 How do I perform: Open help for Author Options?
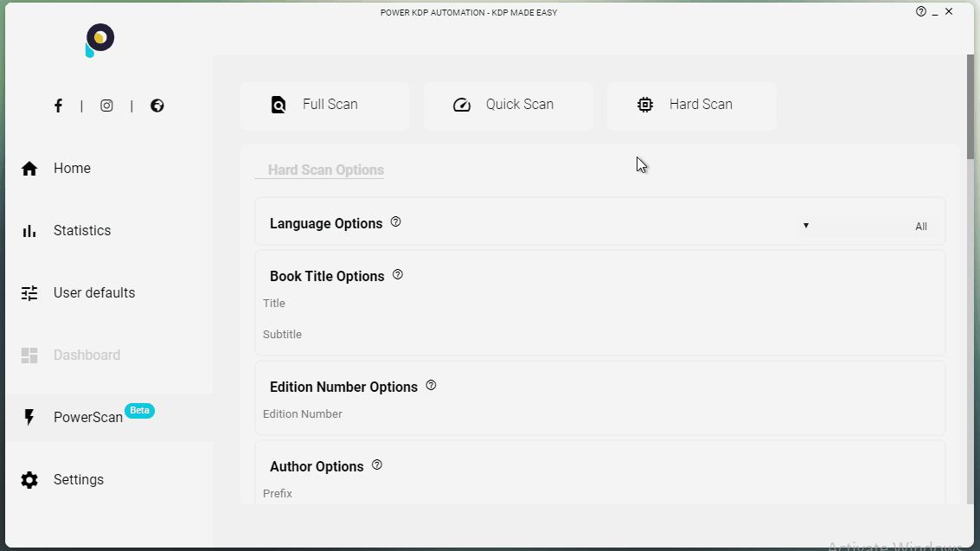[377, 465]
